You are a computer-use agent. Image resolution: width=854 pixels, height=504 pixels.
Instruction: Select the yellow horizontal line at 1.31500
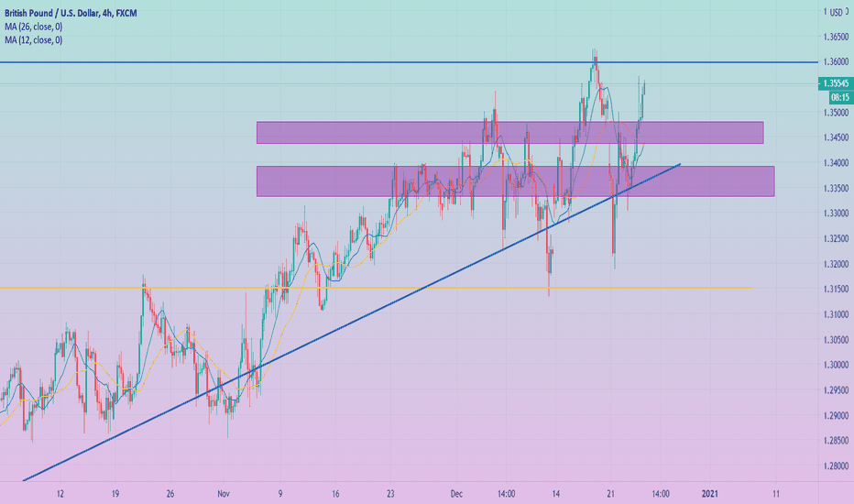376,288
